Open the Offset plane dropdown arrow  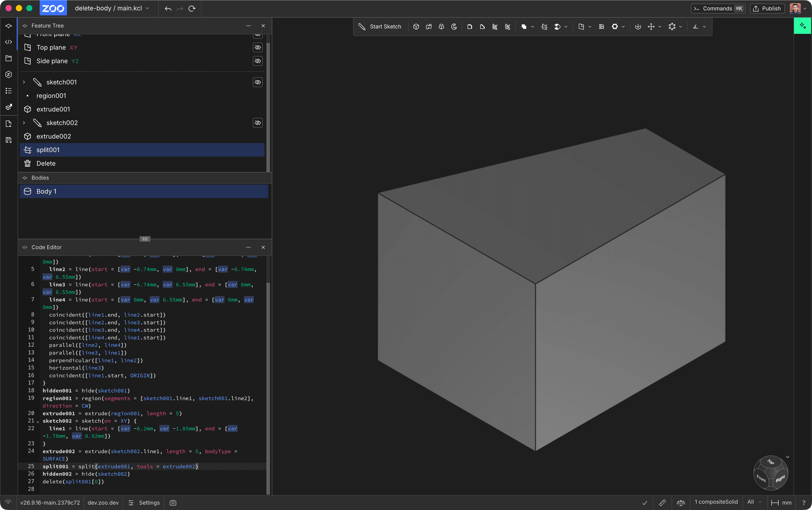coord(590,27)
